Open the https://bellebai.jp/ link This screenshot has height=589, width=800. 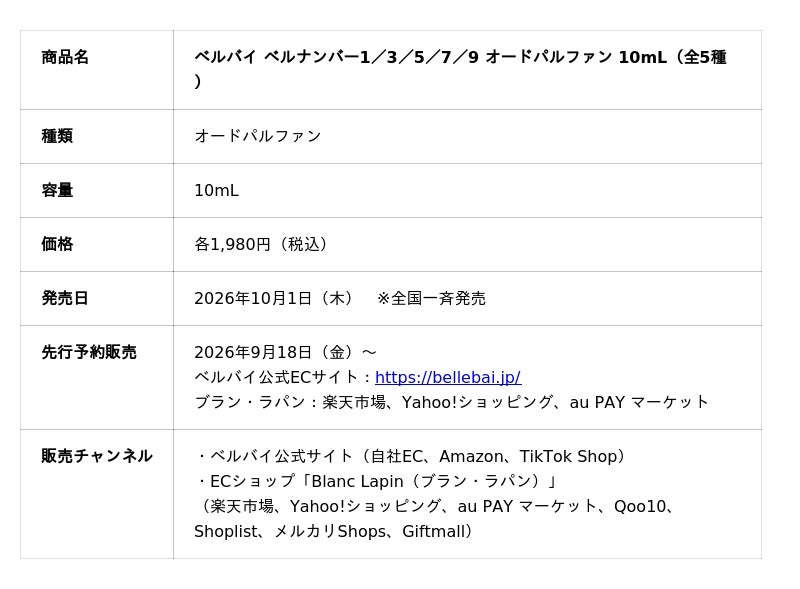tap(448, 377)
